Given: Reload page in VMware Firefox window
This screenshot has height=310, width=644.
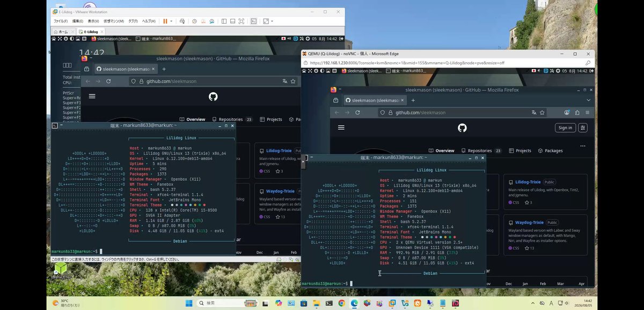Looking at the screenshot, I should (108, 81).
